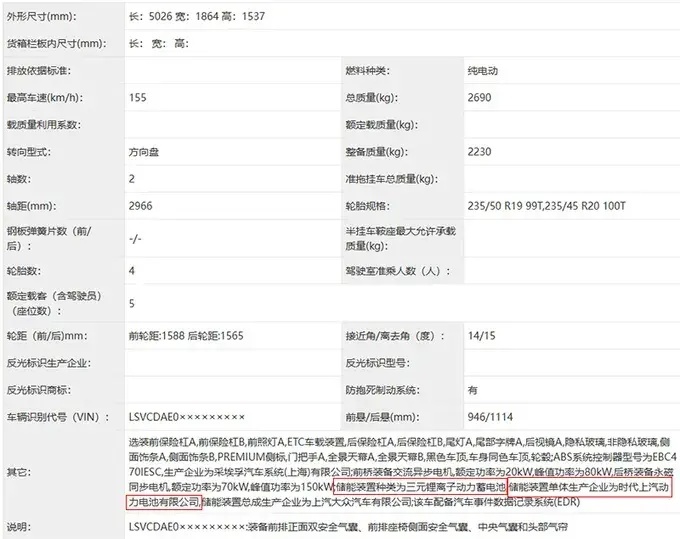The width and height of the screenshot is (680, 539).
Task: Click the top speed value 155
Action: 137,98
